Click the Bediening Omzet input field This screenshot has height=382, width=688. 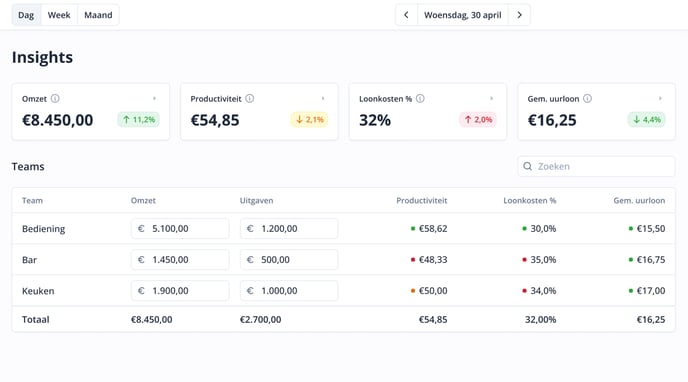pos(180,228)
